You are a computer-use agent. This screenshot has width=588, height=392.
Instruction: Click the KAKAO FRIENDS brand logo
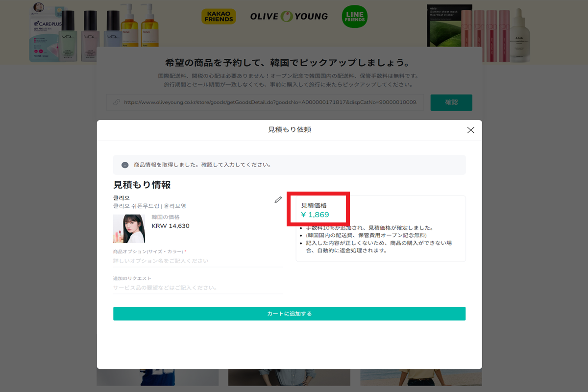coord(219,16)
